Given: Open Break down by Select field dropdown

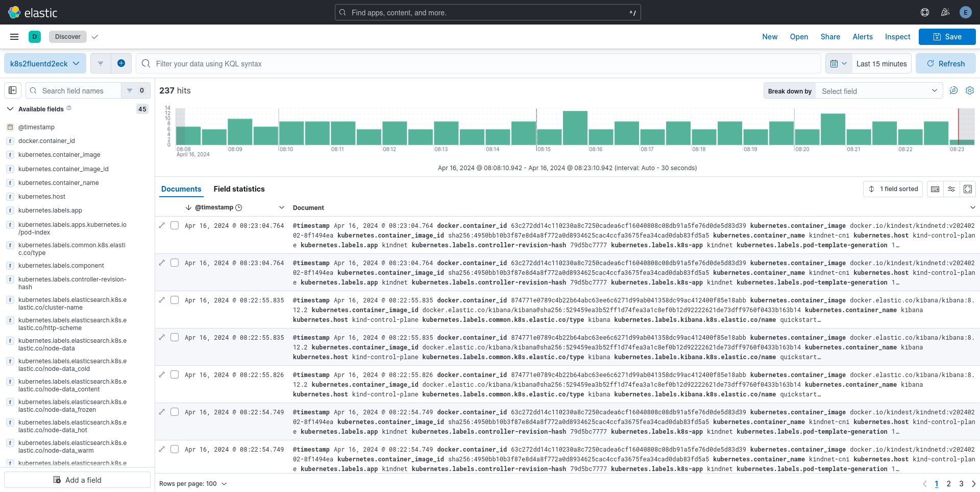Looking at the screenshot, I should [879, 91].
